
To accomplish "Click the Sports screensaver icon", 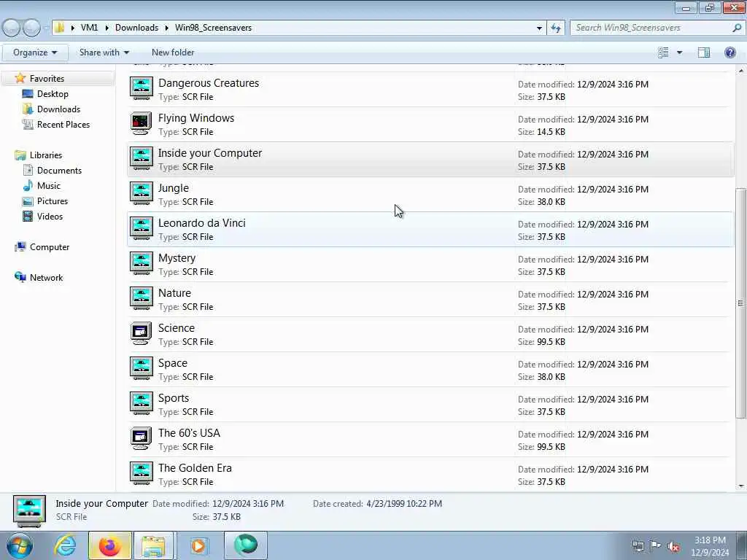I will pos(142,404).
